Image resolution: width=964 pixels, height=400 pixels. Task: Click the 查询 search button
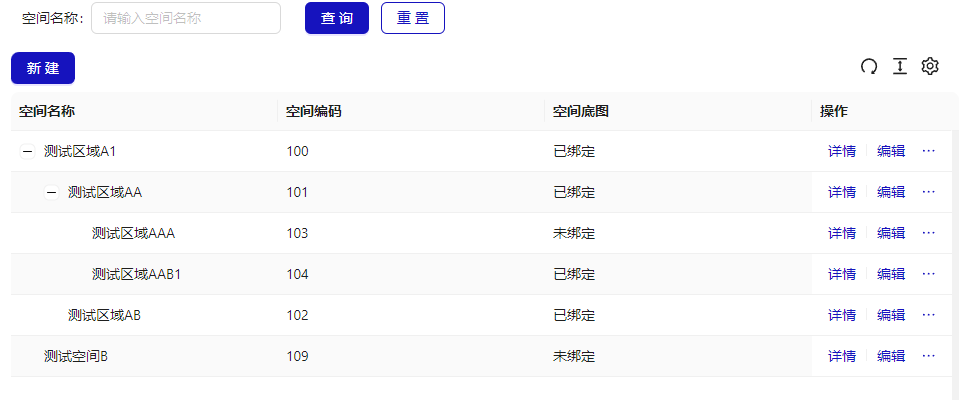tap(337, 18)
